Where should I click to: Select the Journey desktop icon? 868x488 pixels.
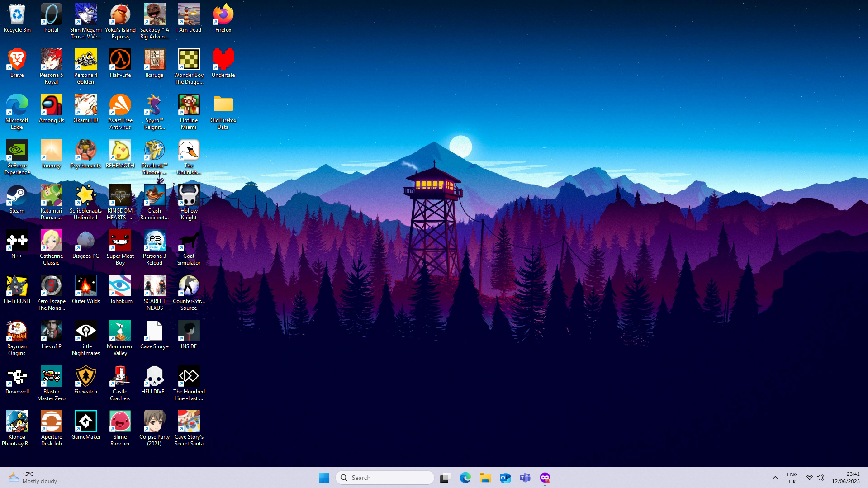(x=52, y=150)
